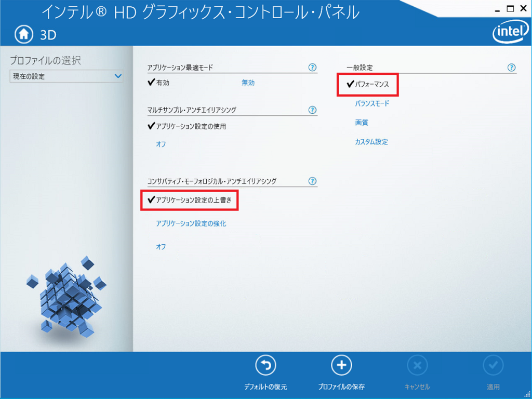Select 無効 for application optimal mode

248,83
